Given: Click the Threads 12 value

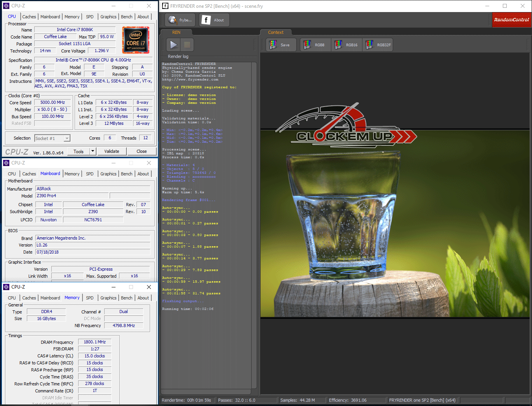Looking at the screenshot, I should (145, 138).
